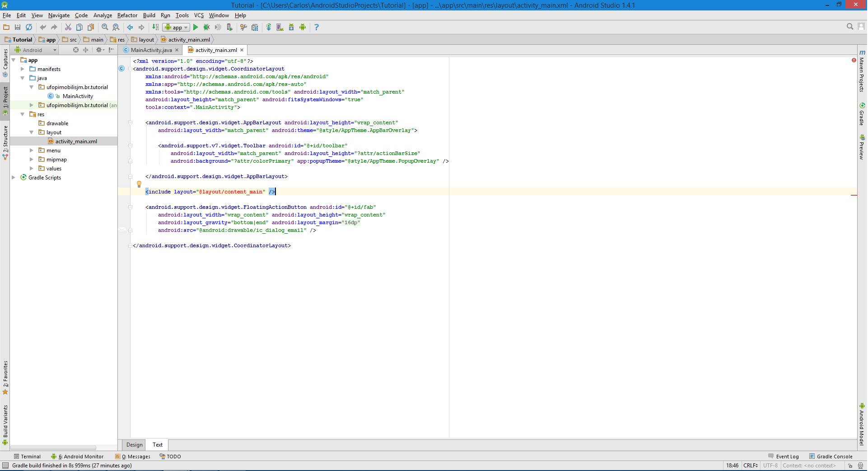The height and width of the screenshot is (471, 868).
Task: Toggle the Maven Projects side panel
Action: pyautogui.click(x=862, y=71)
